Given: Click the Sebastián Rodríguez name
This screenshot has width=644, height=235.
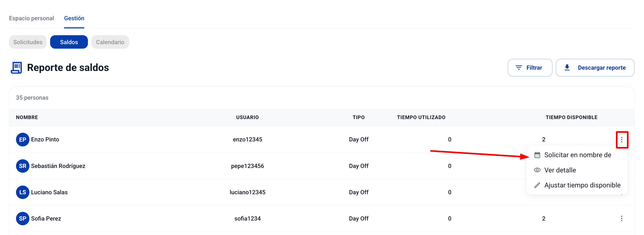Looking at the screenshot, I should [58, 166].
